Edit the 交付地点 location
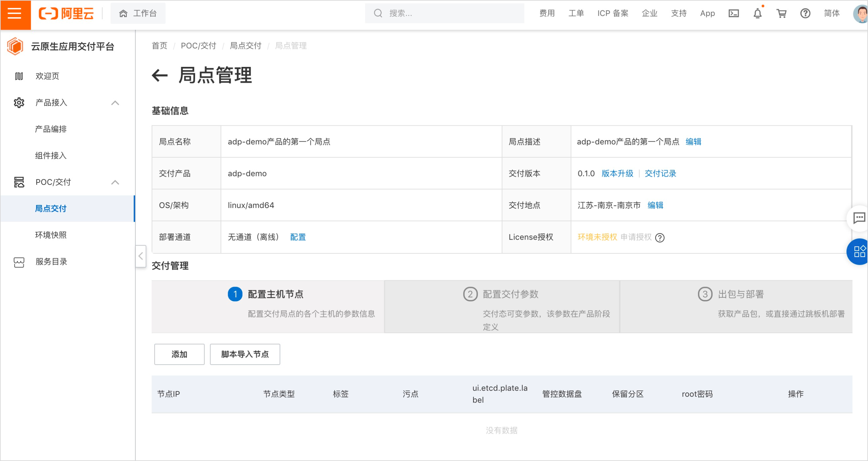This screenshot has width=868, height=461. click(x=655, y=205)
